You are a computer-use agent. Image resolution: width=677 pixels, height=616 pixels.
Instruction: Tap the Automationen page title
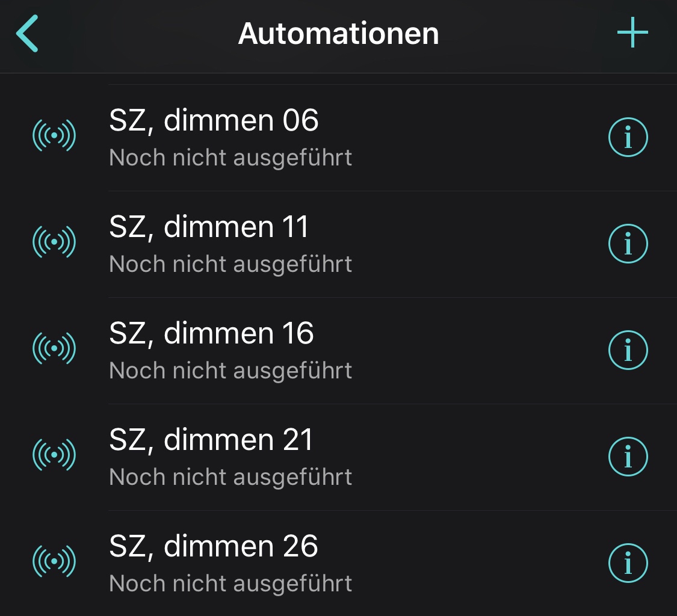(338, 34)
